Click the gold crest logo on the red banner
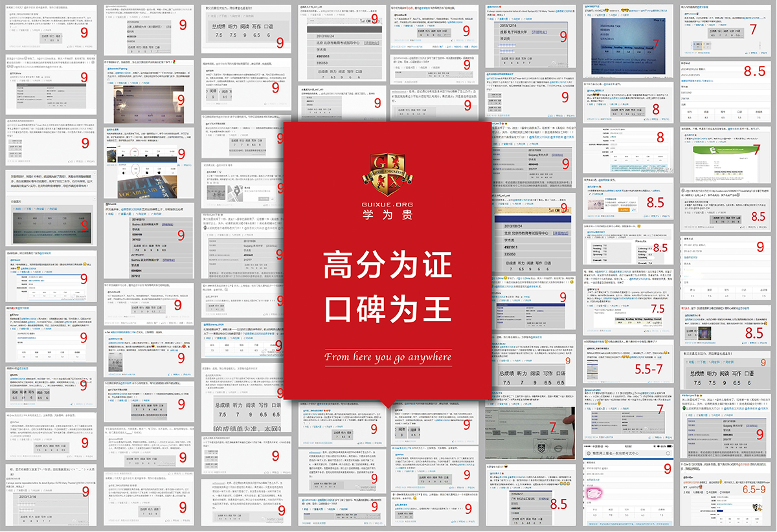Viewport: 777px width, 532px height. pos(388,175)
